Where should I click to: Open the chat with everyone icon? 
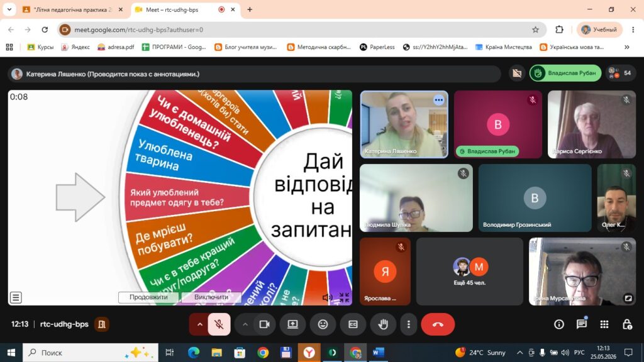[582, 324]
